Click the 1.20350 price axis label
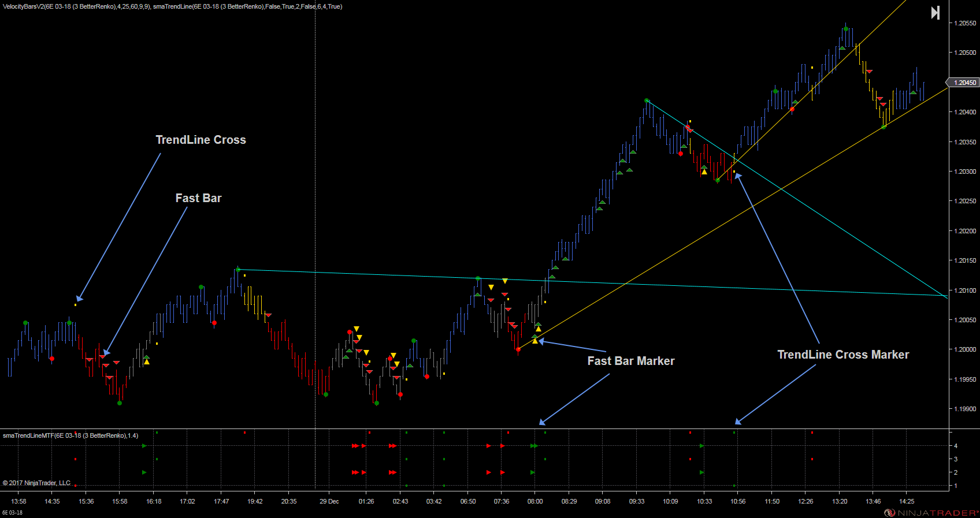The height and width of the screenshot is (518, 980). pyautogui.click(x=965, y=142)
